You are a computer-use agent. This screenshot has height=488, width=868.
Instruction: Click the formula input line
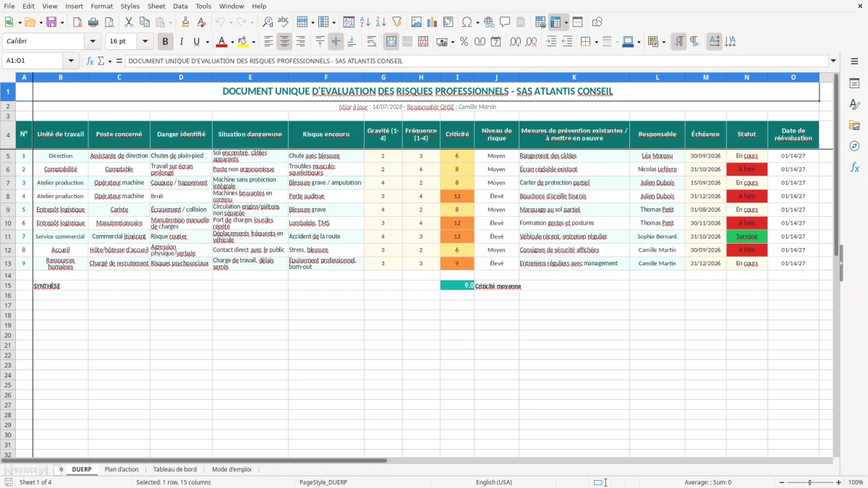[x=477, y=61]
